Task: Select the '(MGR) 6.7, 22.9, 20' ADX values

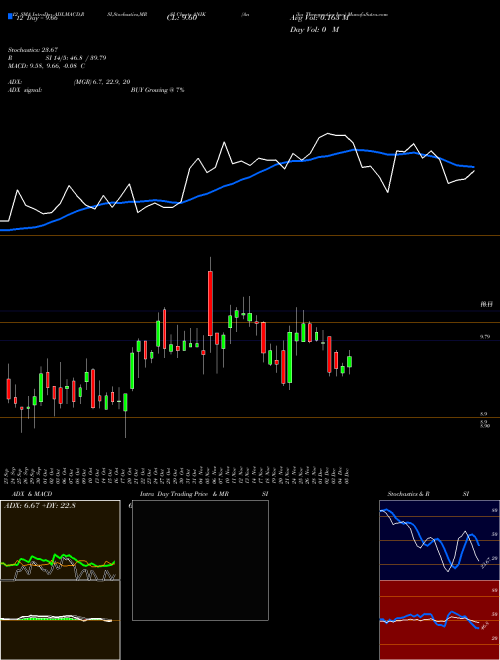Action: click(102, 82)
